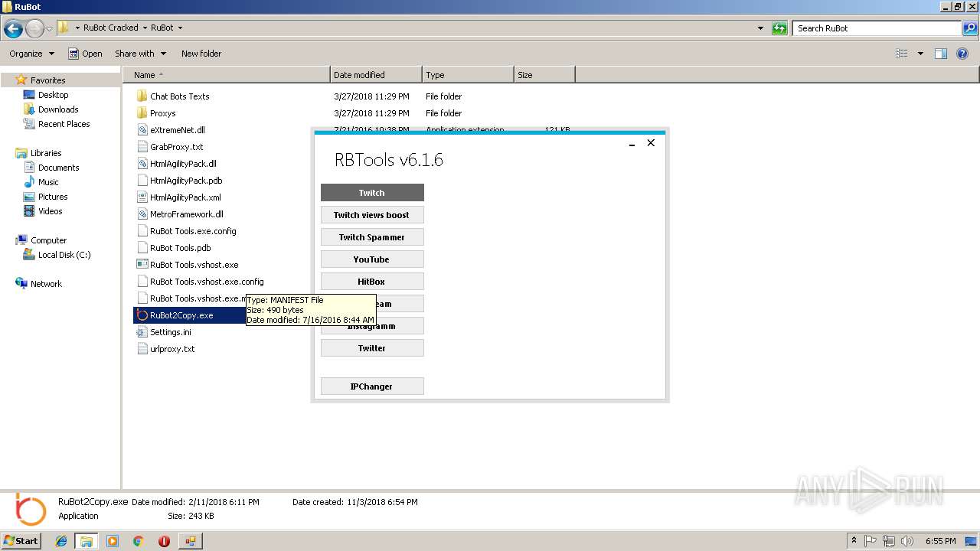Select the Libraries node in the navigation pane
This screenshot has width=980, height=551.
click(46, 153)
